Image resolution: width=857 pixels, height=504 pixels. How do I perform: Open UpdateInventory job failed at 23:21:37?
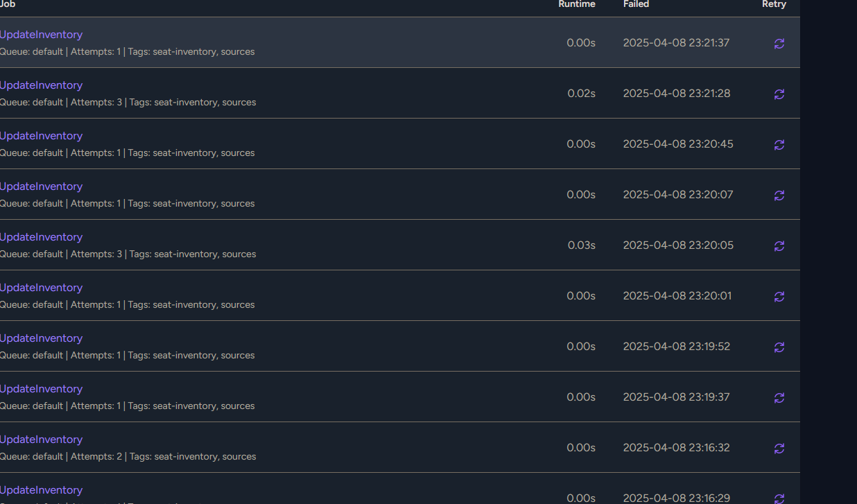[41, 35]
